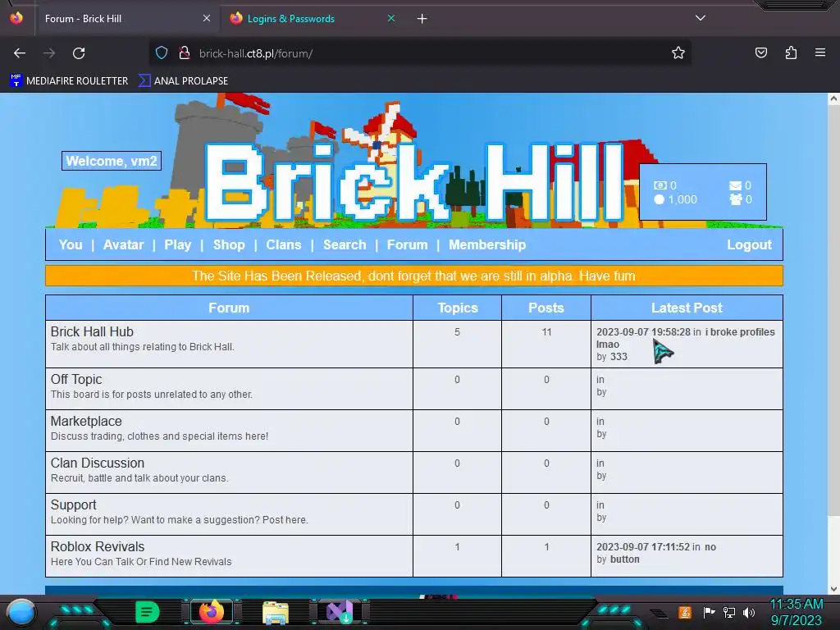The image size is (840, 630).
Task: Open user button's profile link
Action: (x=624, y=559)
